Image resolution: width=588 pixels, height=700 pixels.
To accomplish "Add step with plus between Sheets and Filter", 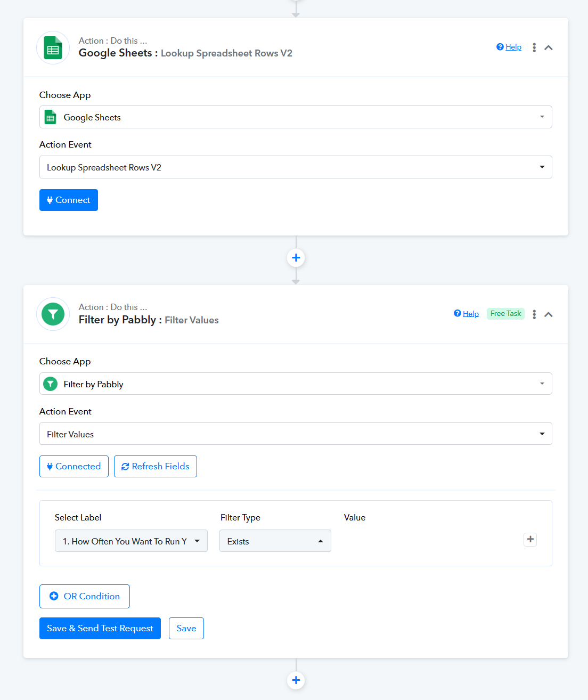I will [x=296, y=258].
